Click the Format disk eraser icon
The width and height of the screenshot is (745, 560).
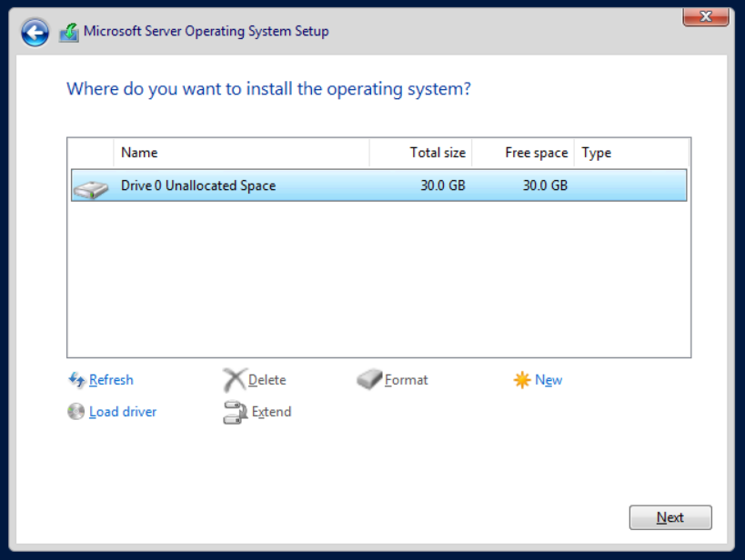[x=369, y=379]
